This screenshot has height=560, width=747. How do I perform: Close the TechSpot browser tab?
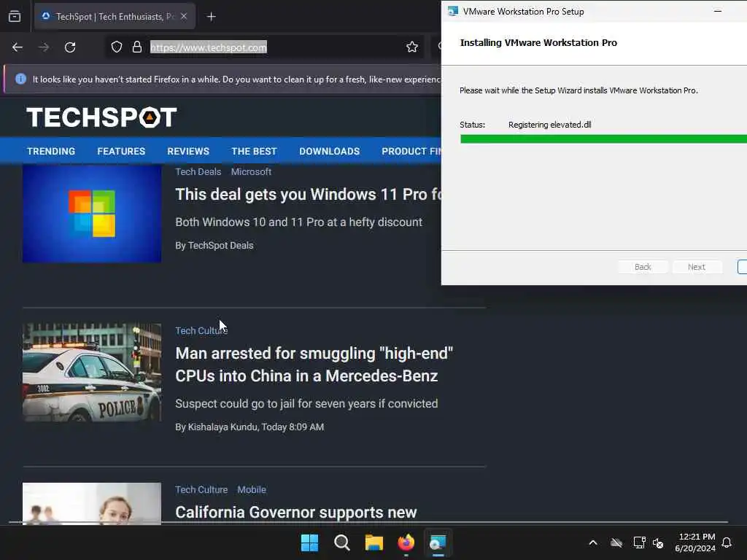184,17
